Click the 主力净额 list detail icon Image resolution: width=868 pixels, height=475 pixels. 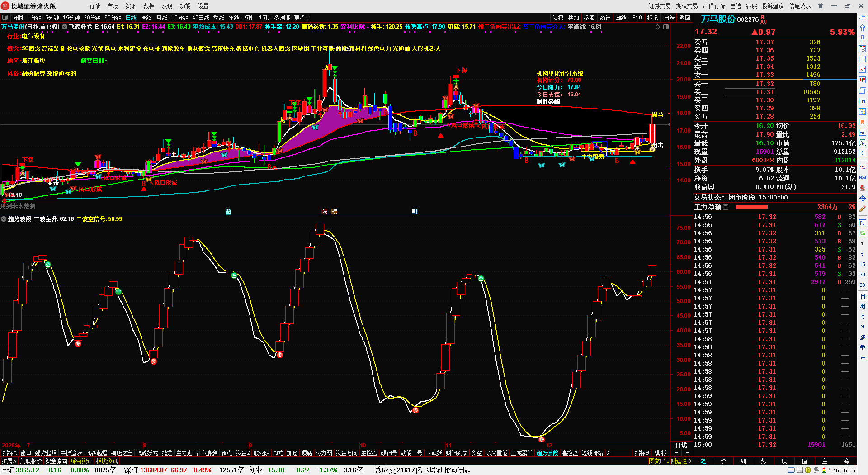[x=726, y=207]
